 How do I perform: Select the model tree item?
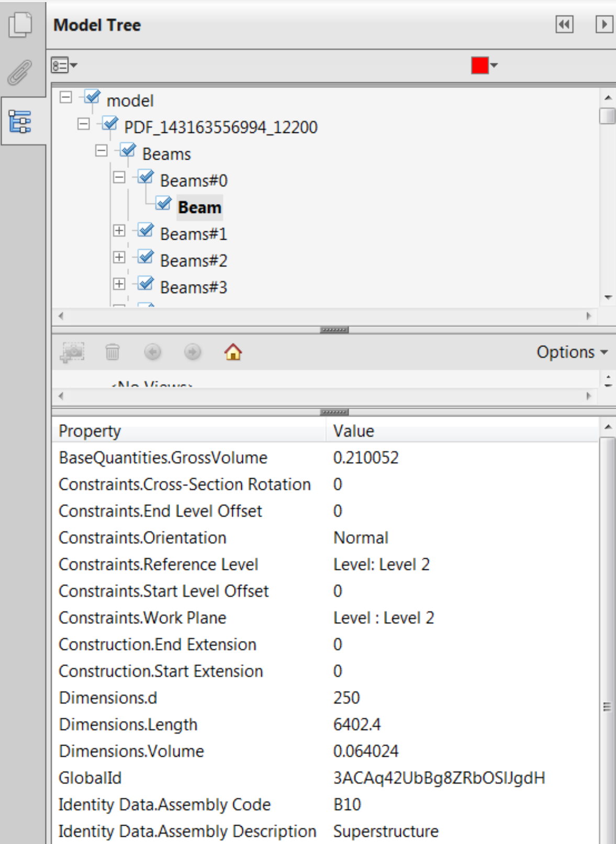pyautogui.click(x=130, y=100)
